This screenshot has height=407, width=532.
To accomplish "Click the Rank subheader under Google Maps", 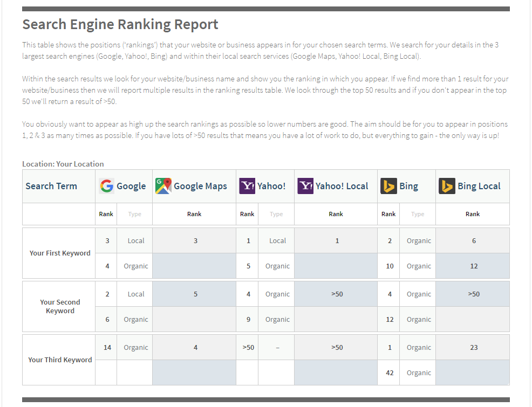I will pos(194,214).
